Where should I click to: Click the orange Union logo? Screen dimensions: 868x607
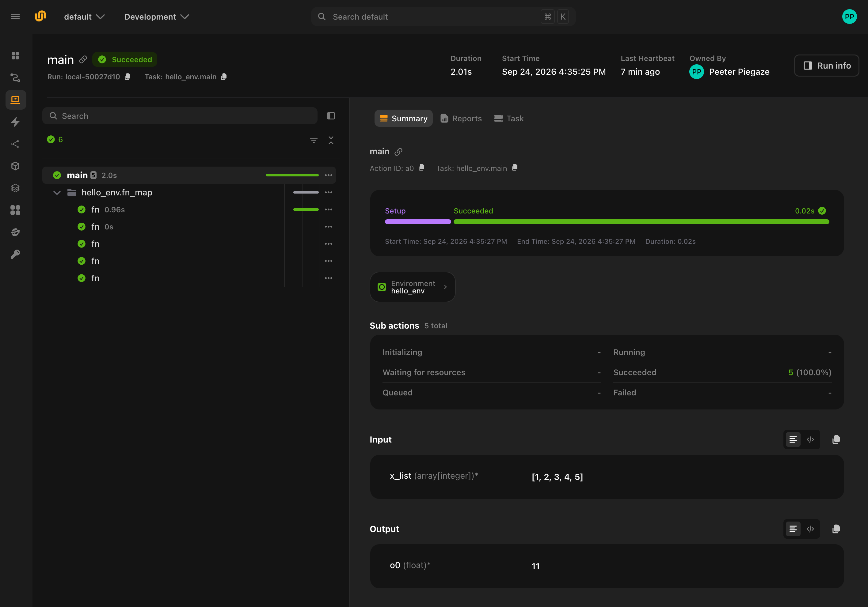(x=40, y=16)
